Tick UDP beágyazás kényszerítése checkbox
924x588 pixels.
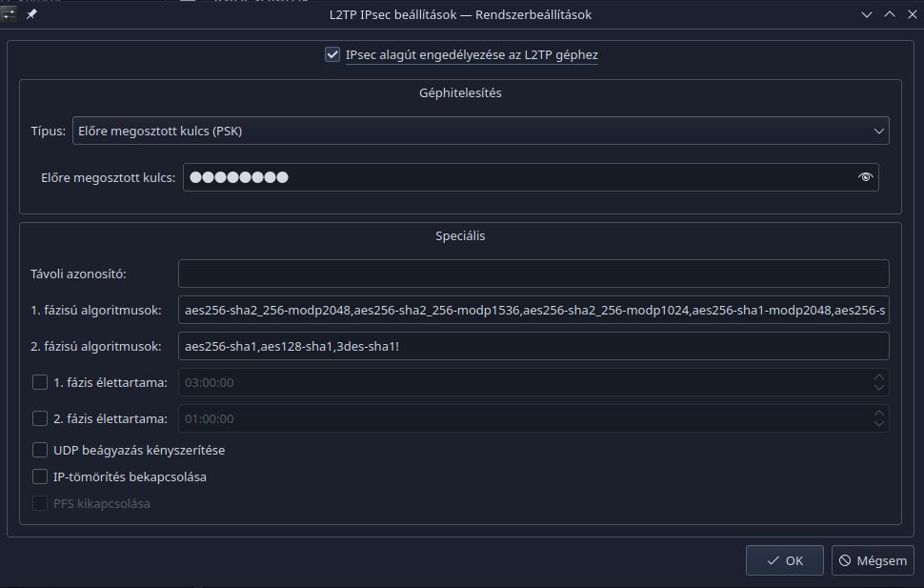pos(39,450)
